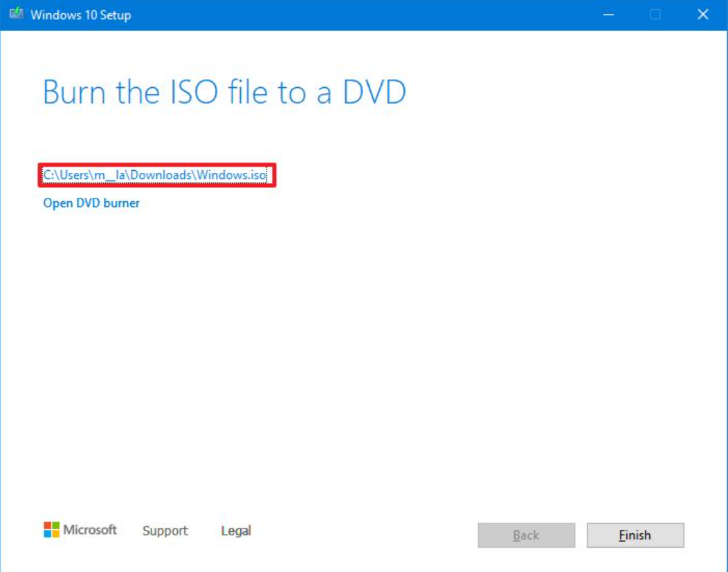Open DVD burner link
The height and width of the screenshot is (572, 728).
(x=91, y=203)
